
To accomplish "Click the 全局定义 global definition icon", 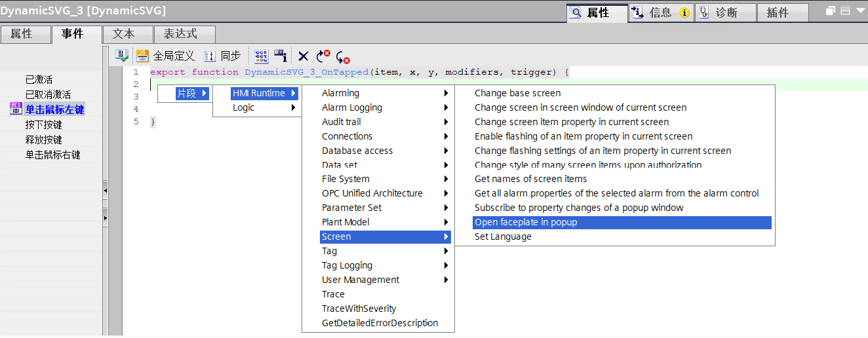I will point(142,56).
